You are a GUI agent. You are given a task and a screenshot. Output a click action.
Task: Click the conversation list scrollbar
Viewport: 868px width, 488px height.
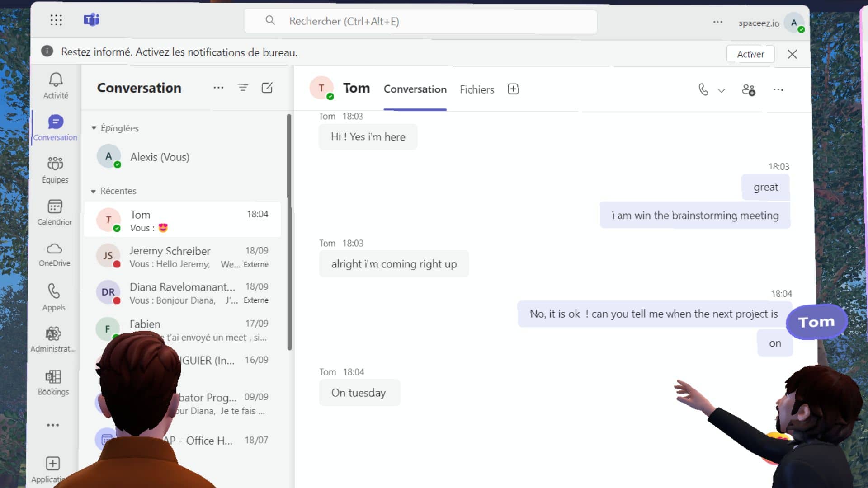click(x=289, y=232)
